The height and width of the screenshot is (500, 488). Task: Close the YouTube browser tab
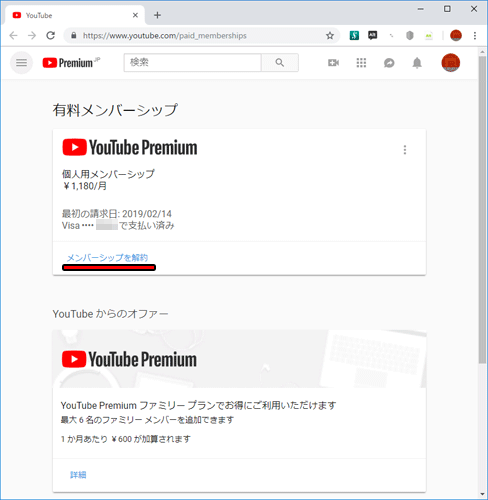[135, 15]
